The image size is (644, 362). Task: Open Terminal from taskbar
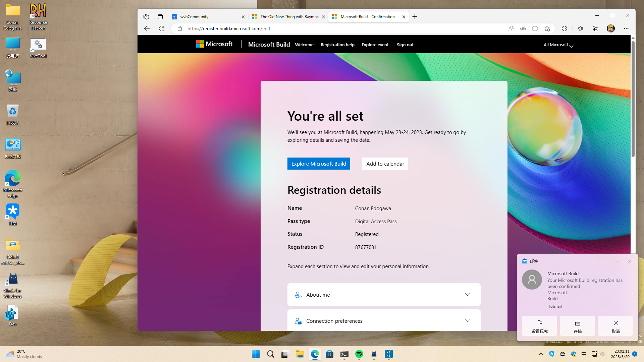point(344,354)
